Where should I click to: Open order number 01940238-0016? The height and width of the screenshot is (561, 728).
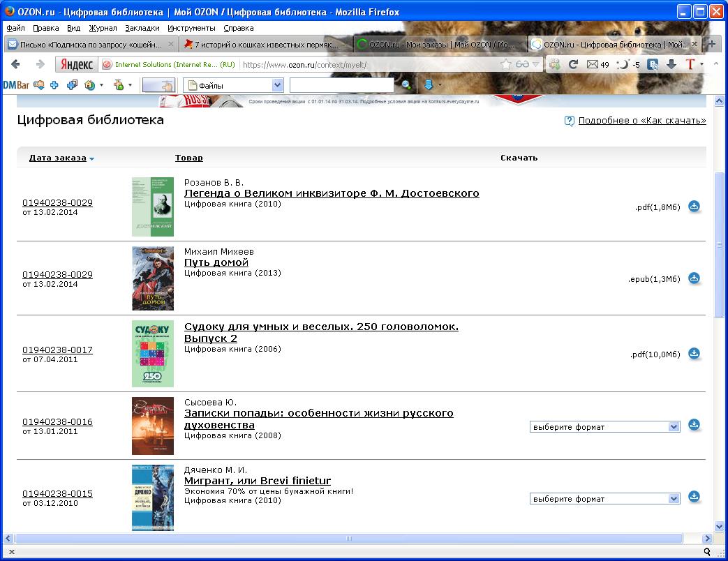pyautogui.click(x=57, y=421)
